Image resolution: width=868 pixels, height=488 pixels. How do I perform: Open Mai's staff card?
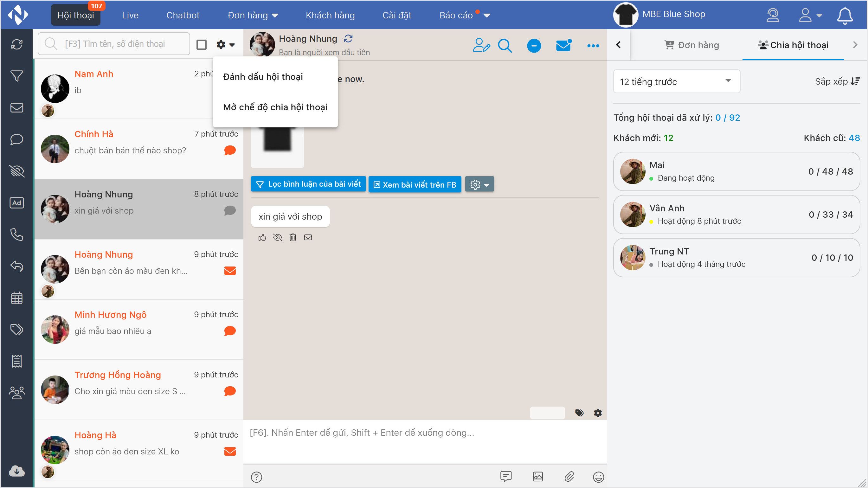point(736,171)
